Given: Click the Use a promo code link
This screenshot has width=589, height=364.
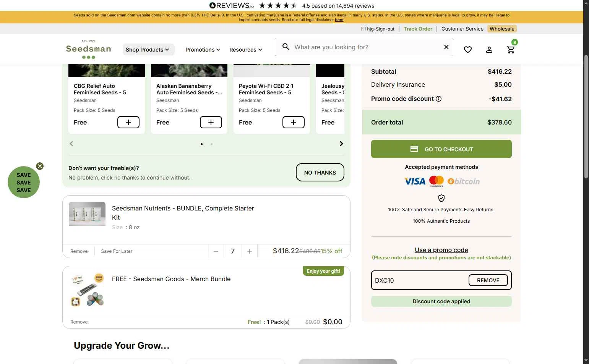Looking at the screenshot, I should pyautogui.click(x=441, y=250).
